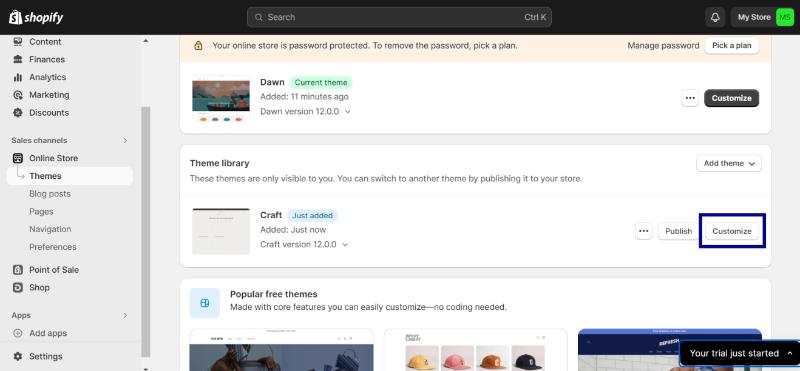This screenshot has height=371, width=800.
Task: Click the Online Store icon
Action: pyautogui.click(x=18, y=158)
